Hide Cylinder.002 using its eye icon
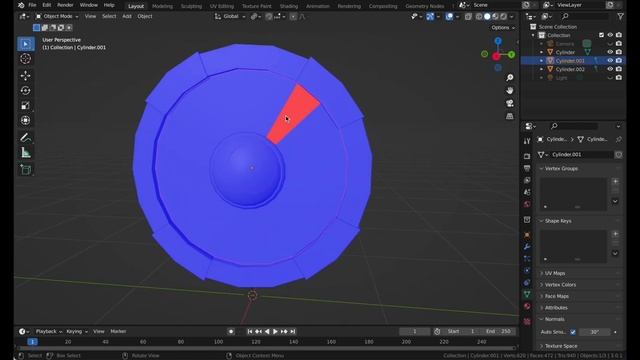The height and width of the screenshot is (360, 640). [610, 69]
